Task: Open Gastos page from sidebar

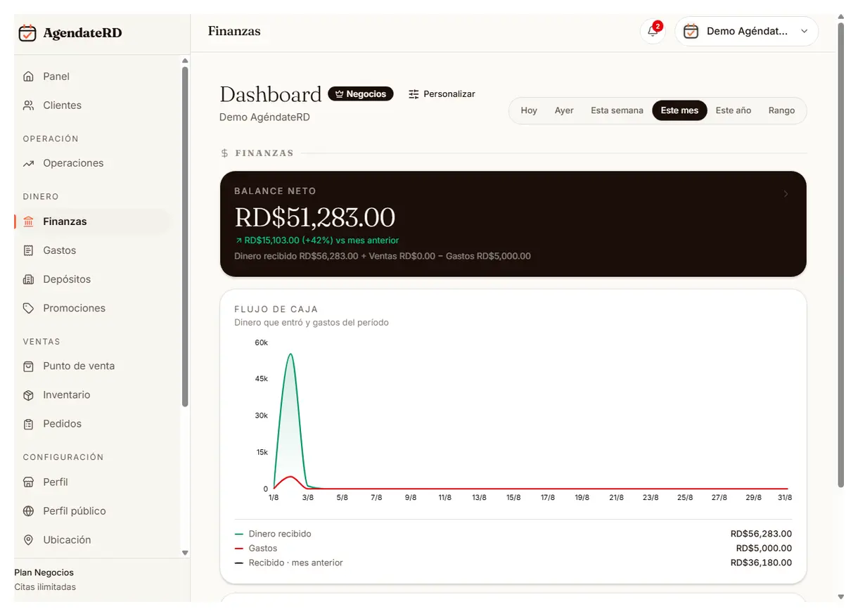Action: [x=93, y=250]
